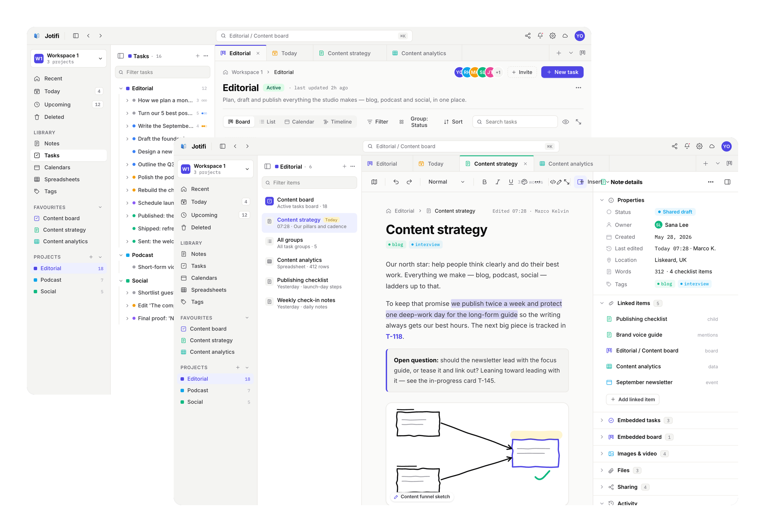The width and height of the screenshot is (765, 532).
Task: Expand 'How we plan a mon...' task
Action: tap(127, 100)
